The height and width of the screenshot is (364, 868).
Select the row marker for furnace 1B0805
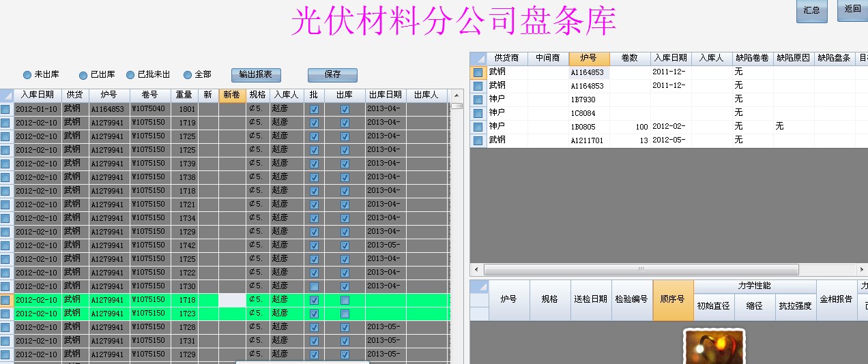(x=478, y=127)
